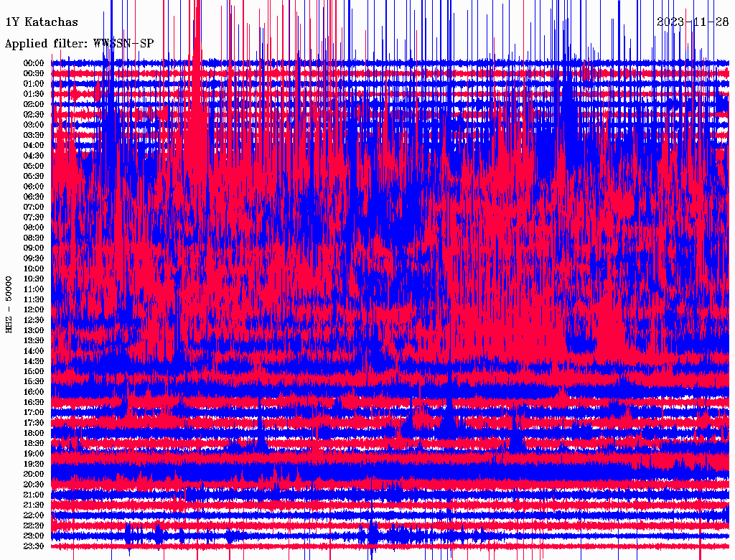Image resolution: width=735 pixels, height=560 pixels.
Task: Select the 23:00 time row label
Action: point(34,536)
